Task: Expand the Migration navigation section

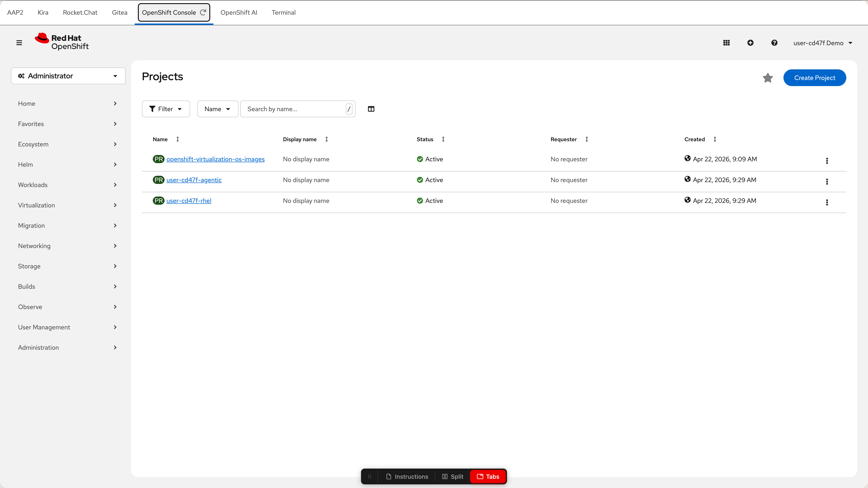Action: click(67, 226)
